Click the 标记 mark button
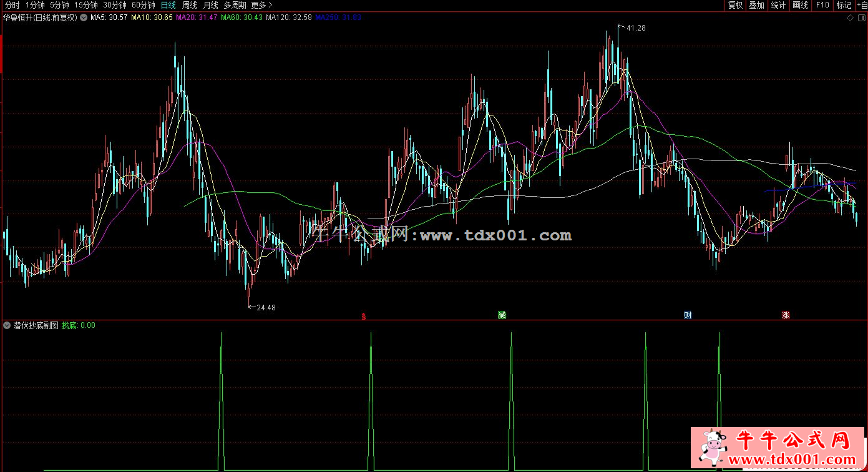This screenshot has height=472, width=868. point(844,5)
